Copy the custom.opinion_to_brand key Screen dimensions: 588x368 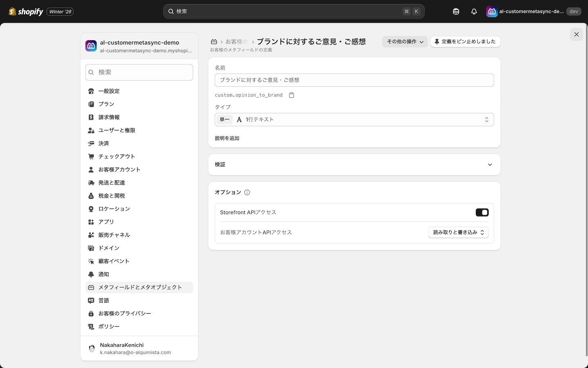click(292, 94)
